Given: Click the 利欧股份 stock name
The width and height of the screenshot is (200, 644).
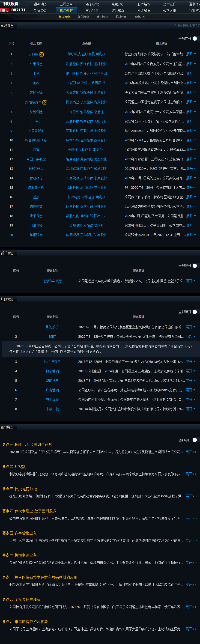Looking at the screenshot, I should (11, 4).
